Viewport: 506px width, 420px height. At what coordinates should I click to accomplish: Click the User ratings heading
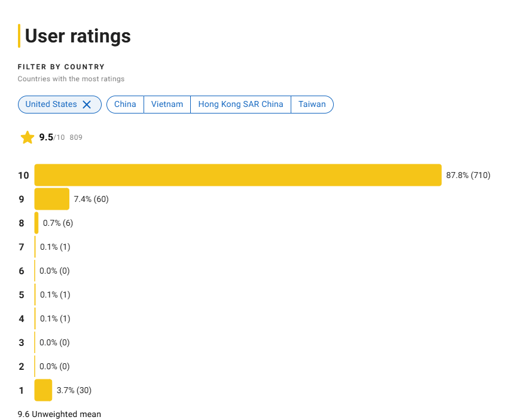pyautogui.click(x=78, y=36)
